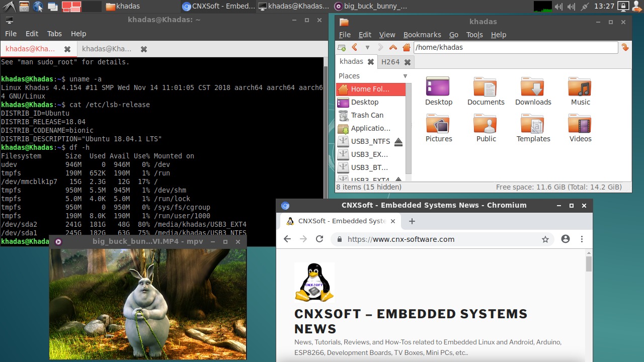Viewport: 644px width, 362px height.
Task: Eject the USB3_NTFS drive
Action: [398, 142]
